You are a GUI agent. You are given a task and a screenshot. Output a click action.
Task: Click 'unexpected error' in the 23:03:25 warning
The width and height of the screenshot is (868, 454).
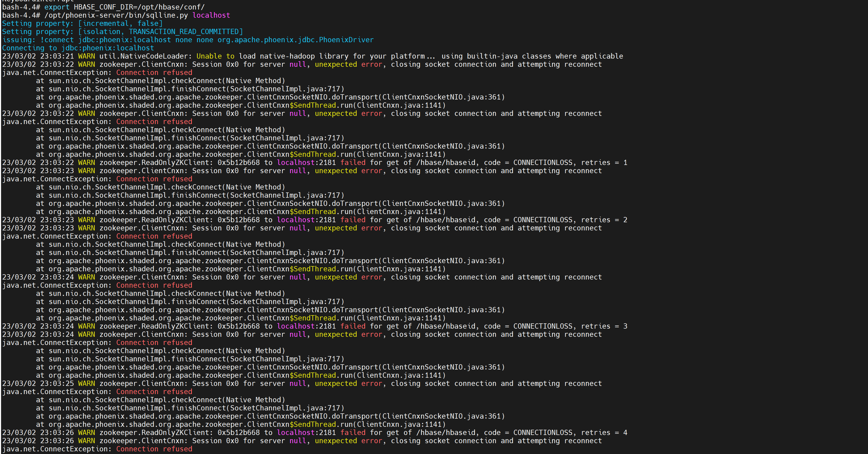pos(348,384)
